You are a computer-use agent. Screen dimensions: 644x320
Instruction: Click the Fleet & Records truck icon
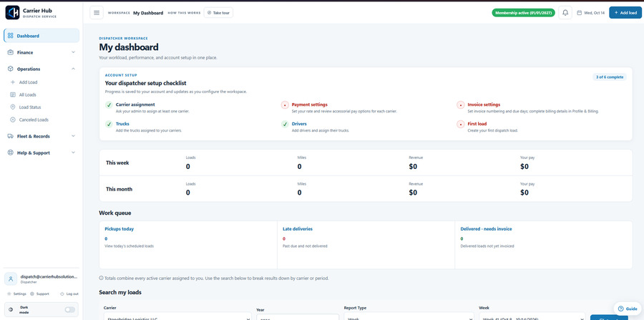coord(11,136)
